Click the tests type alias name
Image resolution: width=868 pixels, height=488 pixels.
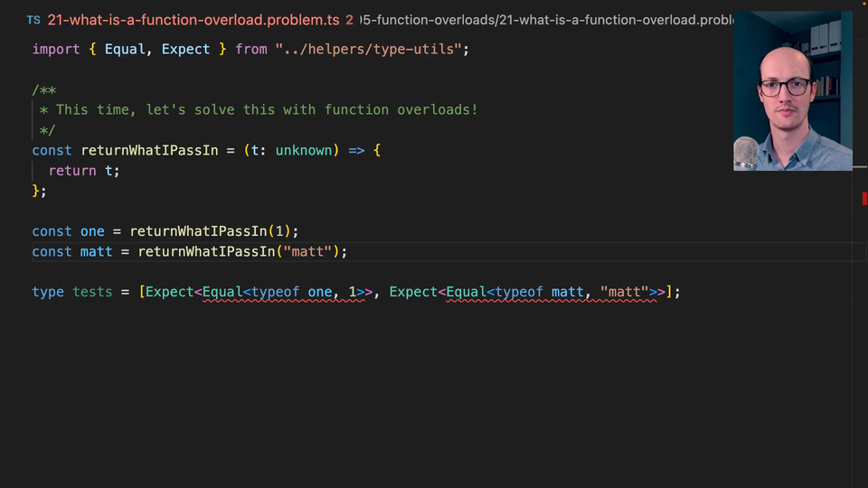[92, 292]
